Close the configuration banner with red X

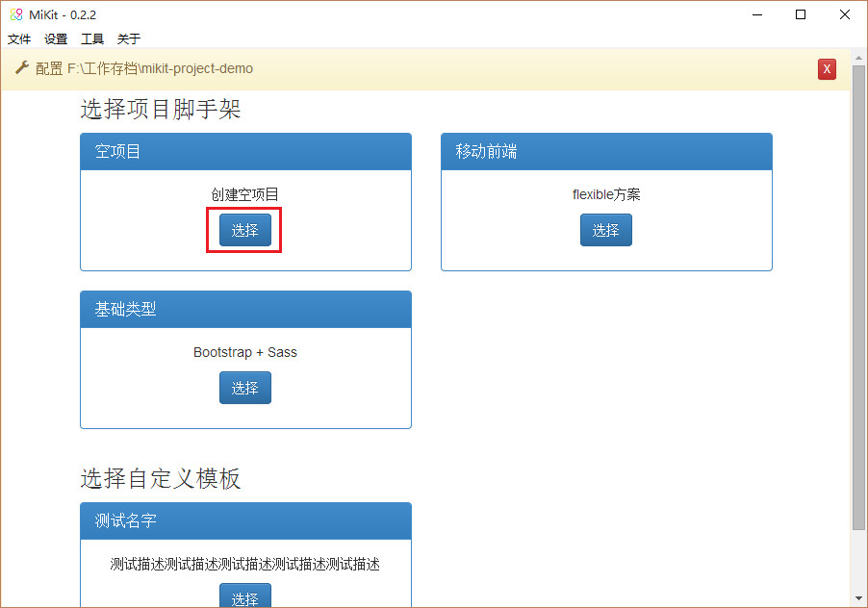[x=827, y=69]
